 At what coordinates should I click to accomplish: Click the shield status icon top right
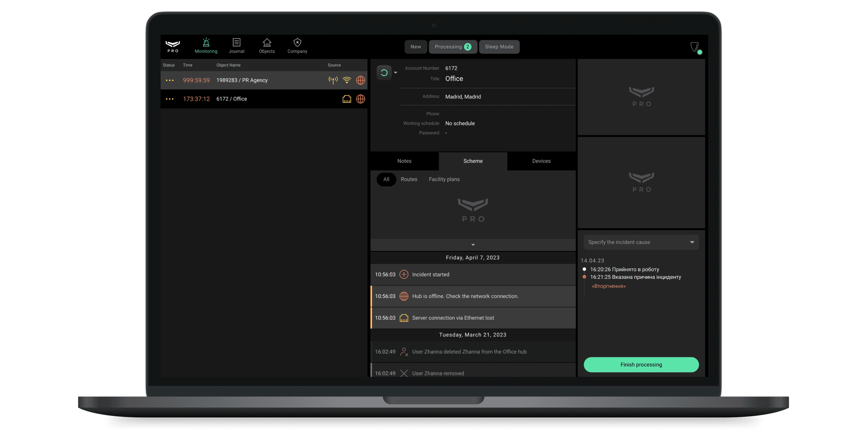(695, 46)
